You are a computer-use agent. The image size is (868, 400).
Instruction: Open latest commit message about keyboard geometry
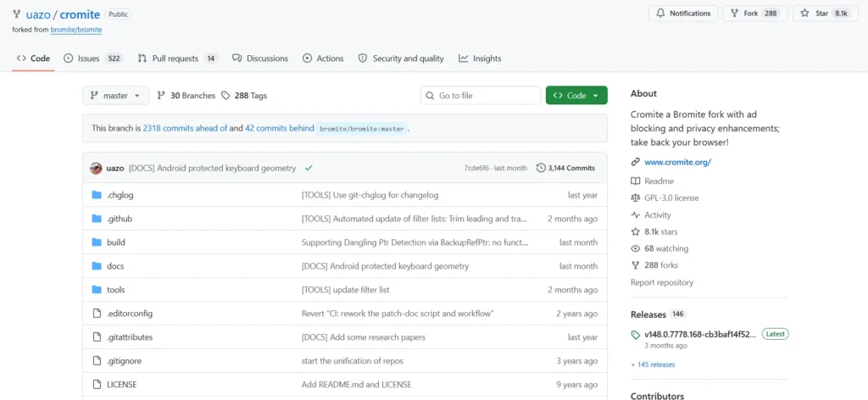(212, 168)
